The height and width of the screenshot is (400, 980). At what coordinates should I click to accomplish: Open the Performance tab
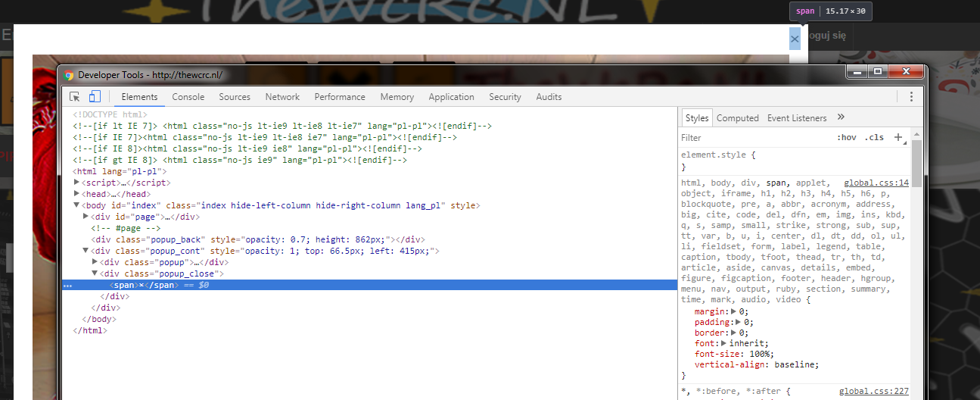click(x=340, y=97)
